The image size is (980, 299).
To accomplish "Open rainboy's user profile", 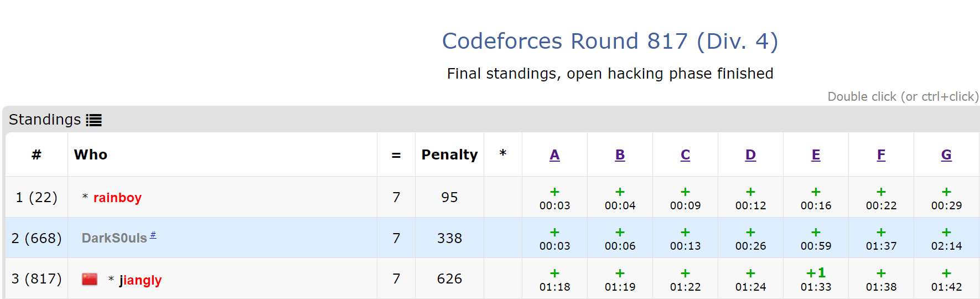I will (x=117, y=198).
